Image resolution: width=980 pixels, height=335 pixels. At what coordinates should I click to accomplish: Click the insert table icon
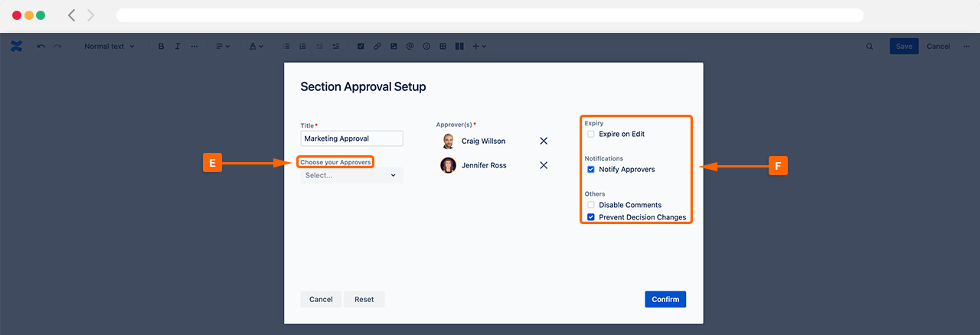tap(443, 47)
